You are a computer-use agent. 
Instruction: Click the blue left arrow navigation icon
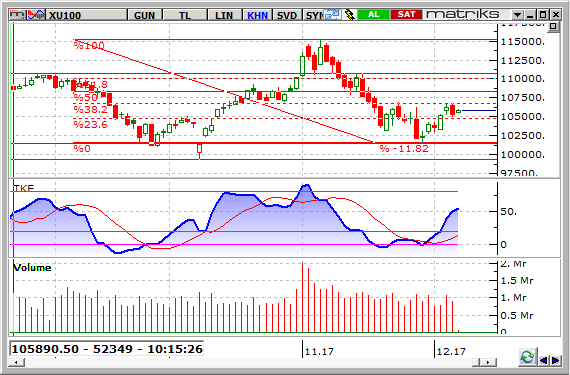coord(544,360)
